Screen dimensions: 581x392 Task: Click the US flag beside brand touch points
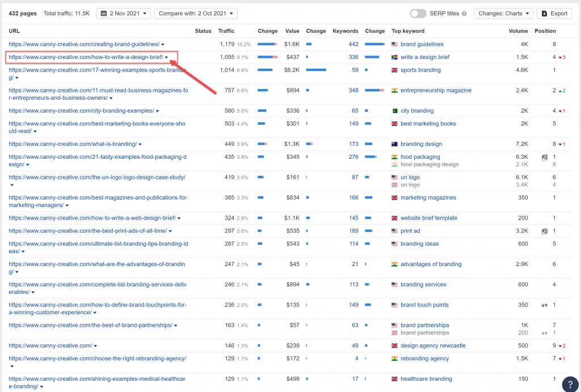[x=395, y=305]
